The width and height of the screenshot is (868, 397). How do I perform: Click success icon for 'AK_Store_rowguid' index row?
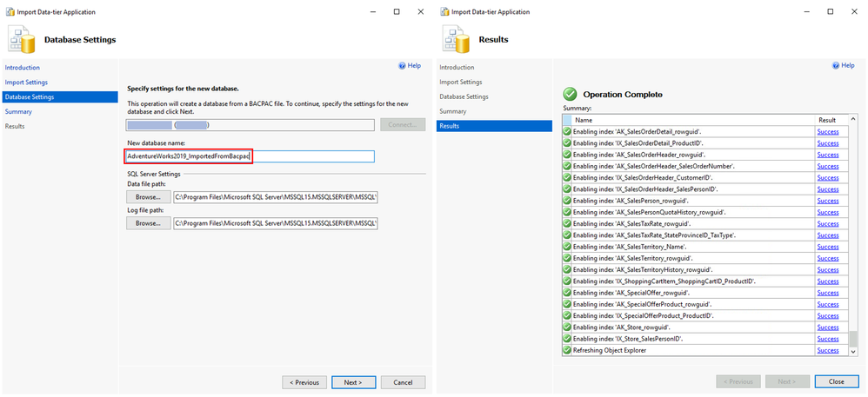coord(567,328)
